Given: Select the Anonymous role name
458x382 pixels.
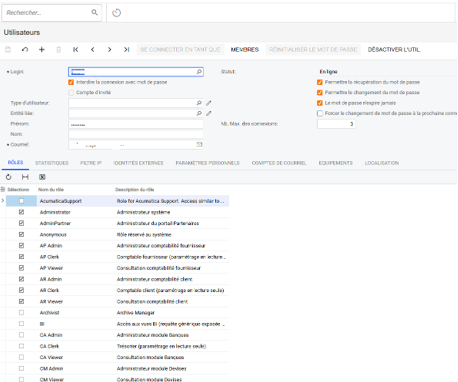Looking at the screenshot, I should [x=53, y=235].
